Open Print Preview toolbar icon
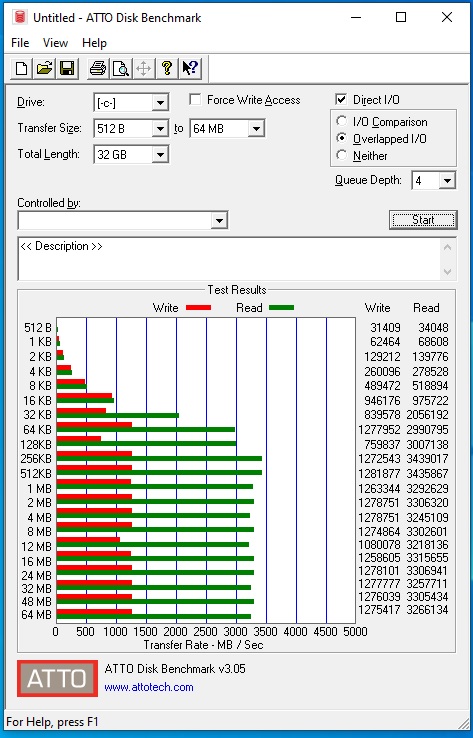 pos(120,68)
